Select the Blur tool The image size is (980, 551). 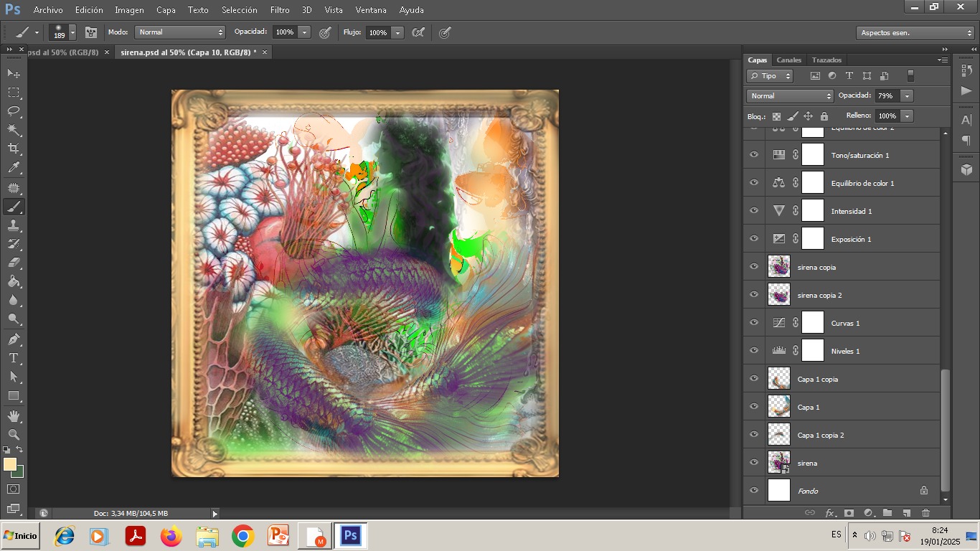click(14, 300)
